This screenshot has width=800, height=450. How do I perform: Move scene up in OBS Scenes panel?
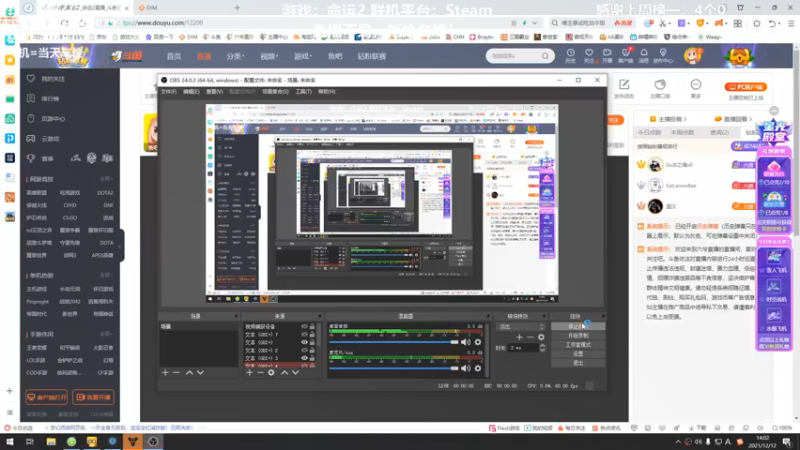click(x=189, y=373)
